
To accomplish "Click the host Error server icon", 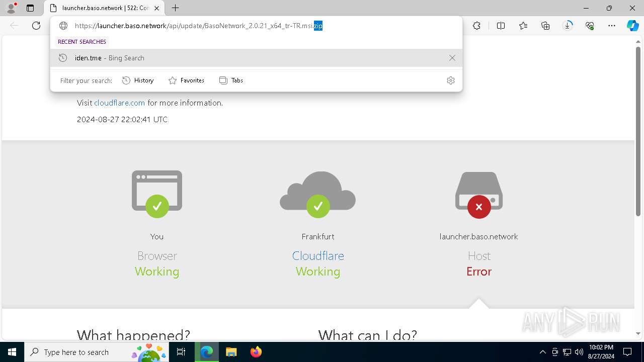I will tap(479, 195).
